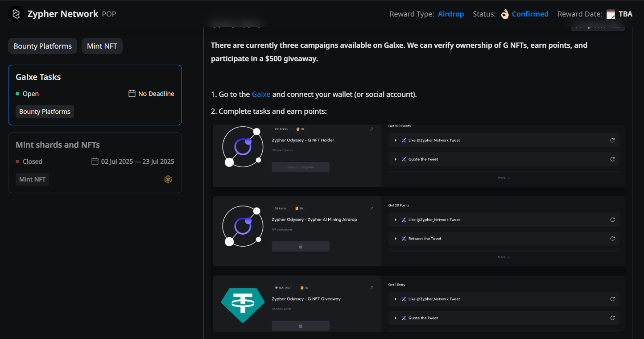Viewport: 644px width, 339px height.
Task: Click the Tether logo of G NFT Giveaway
Action: (243, 306)
